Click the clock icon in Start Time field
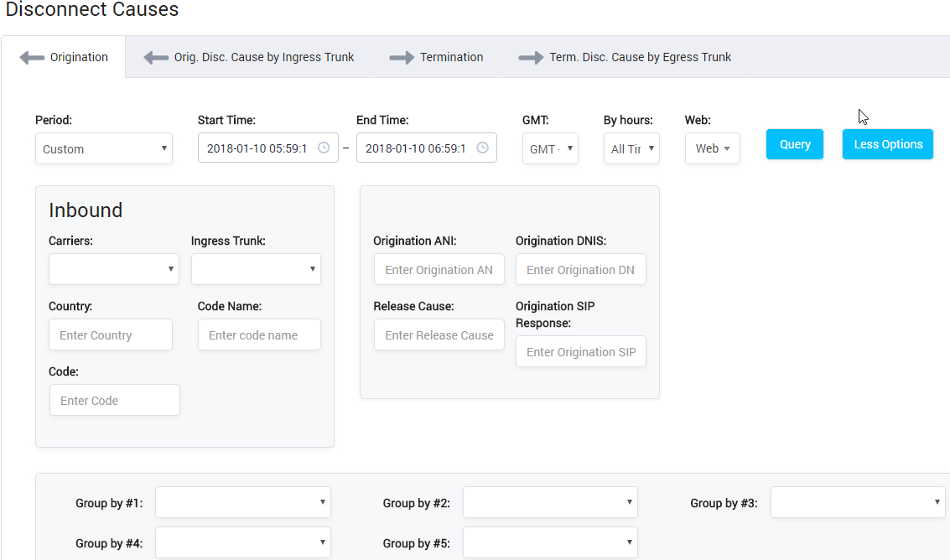The height and width of the screenshot is (560, 950). coord(324,148)
